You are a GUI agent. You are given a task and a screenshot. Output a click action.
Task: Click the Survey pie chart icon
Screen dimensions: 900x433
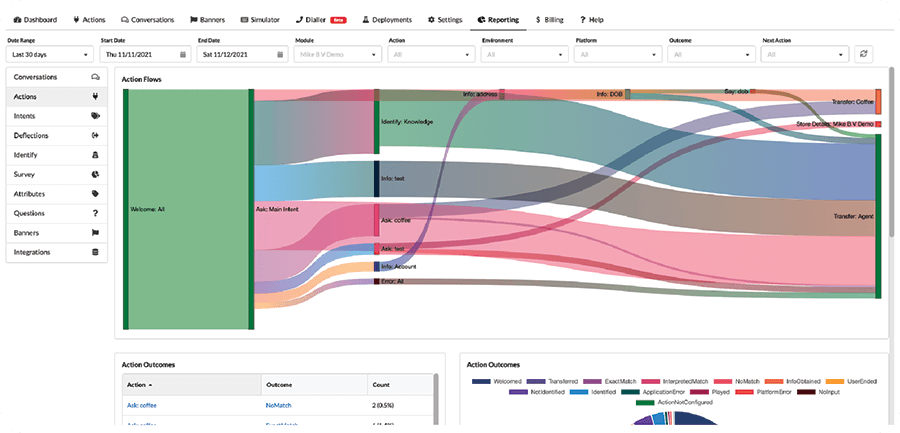click(95, 175)
